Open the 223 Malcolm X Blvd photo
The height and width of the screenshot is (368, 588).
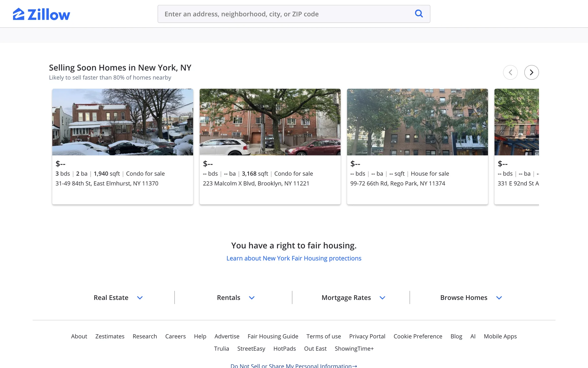tap(270, 122)
